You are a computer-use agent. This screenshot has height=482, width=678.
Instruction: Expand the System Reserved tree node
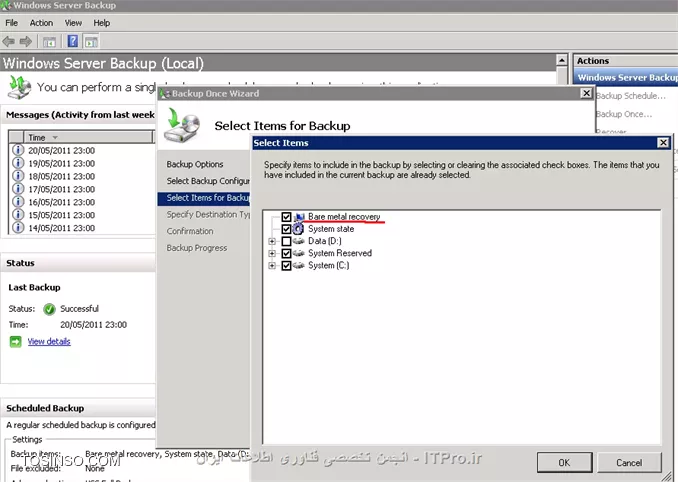pyautogui.click(x=272, y=253)
